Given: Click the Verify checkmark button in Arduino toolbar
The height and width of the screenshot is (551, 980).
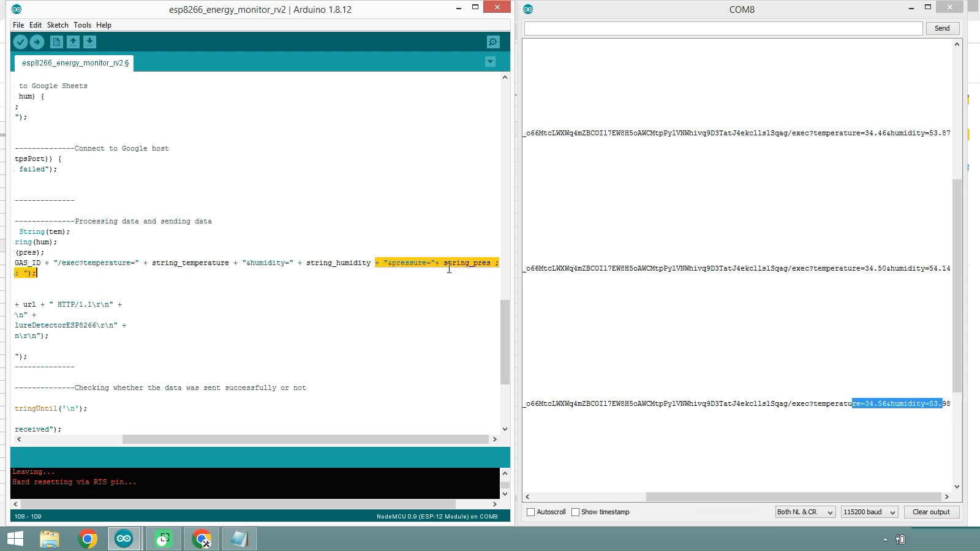Looking at the screenshot, I should (20, 42).
